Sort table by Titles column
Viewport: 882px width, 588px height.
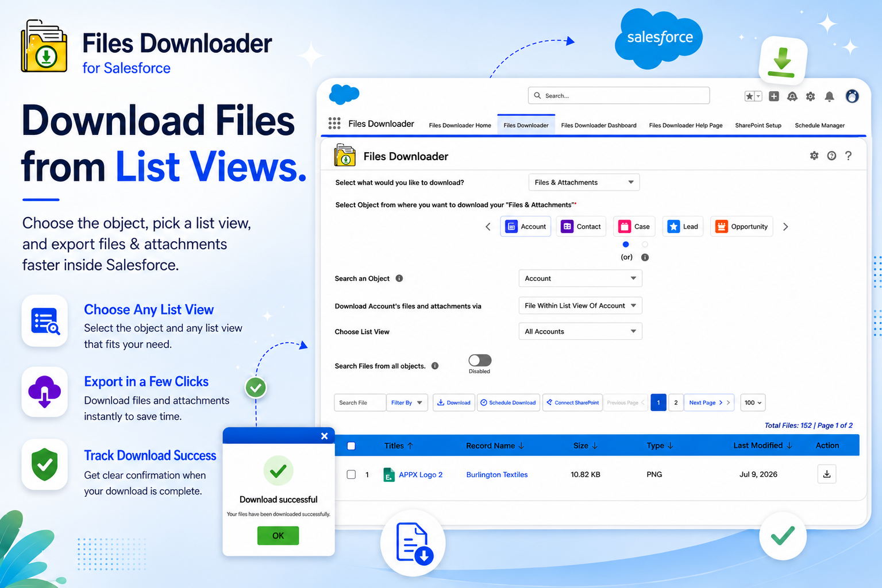tap(399, 446)
